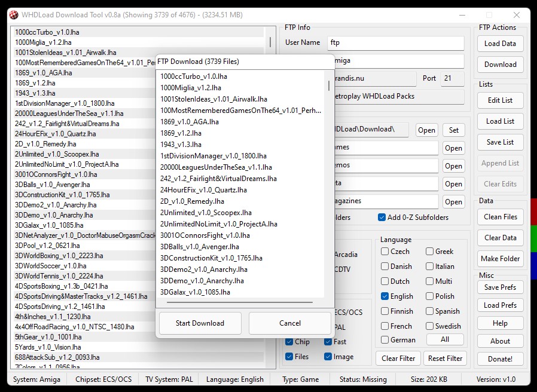Click the Load List button
Screen dimensions: 537x392
pyautogui.click(x=500, y=121)
